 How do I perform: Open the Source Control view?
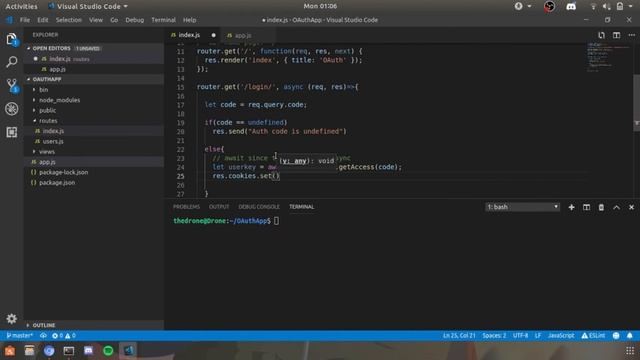point(11,85)
